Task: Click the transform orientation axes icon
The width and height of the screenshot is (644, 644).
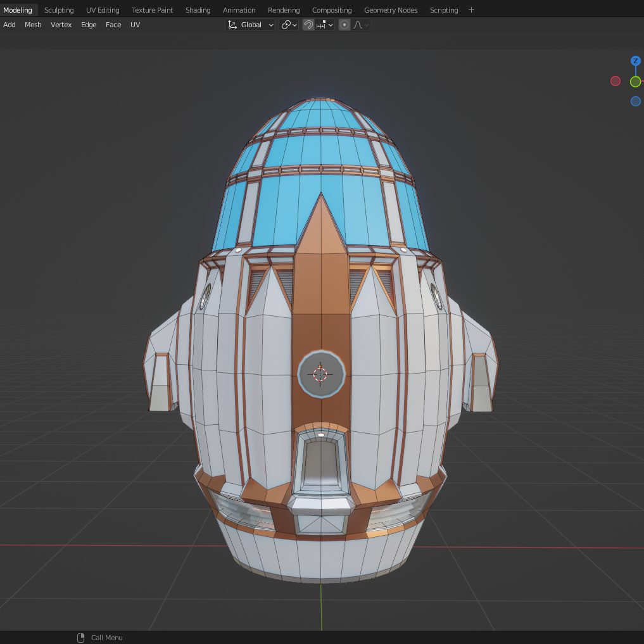Action: [x=232, y=25]
